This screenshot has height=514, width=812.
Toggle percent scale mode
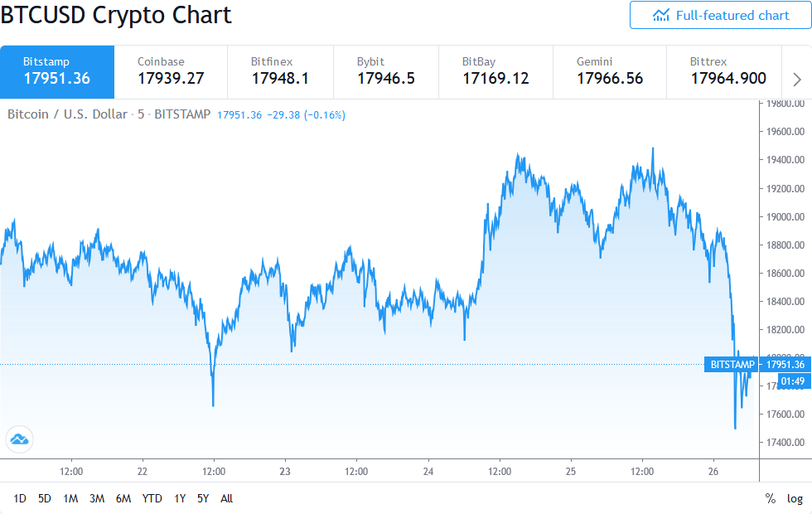click(771, 498)
